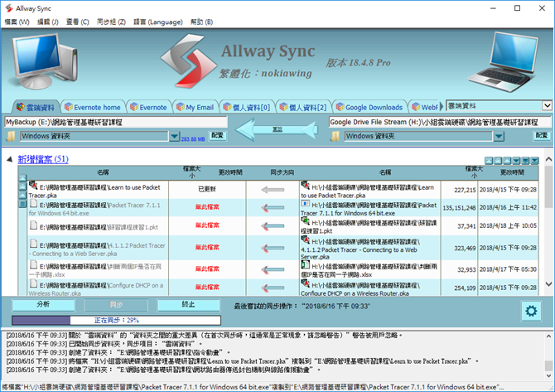The height and width of the screenshot is (392, 555).
Task: Click the 終止 stop button
Action: click(x=188, y=305)
